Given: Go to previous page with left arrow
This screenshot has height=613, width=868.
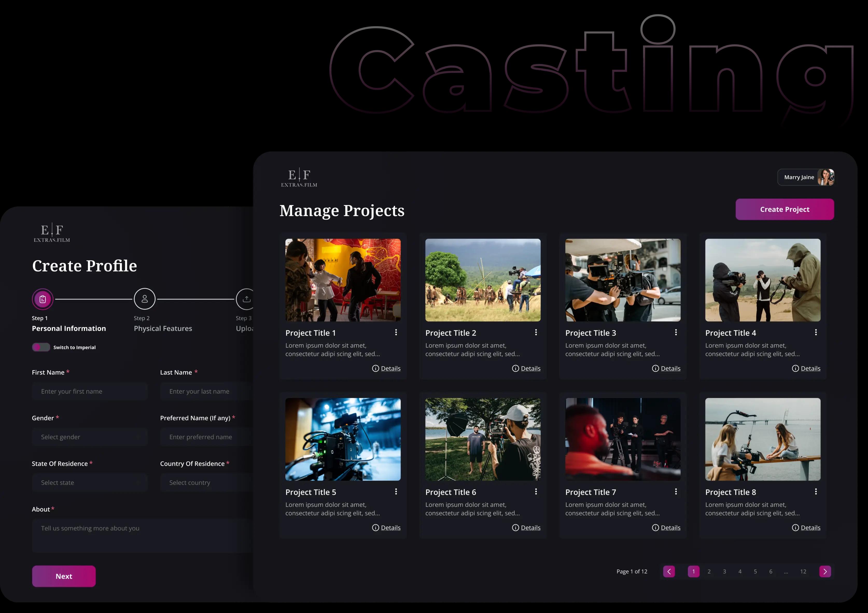Looking at the screenshot, I should pyautogui.click(x=669, y=572).
